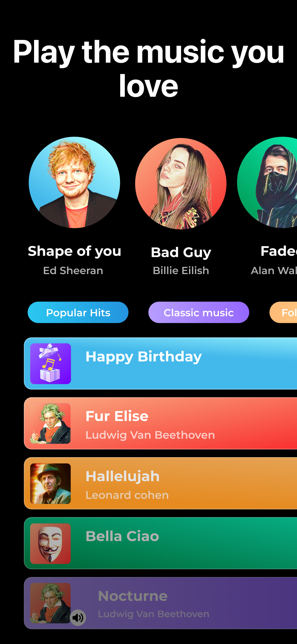Select the partially visible orange Fol tab
Screen dimensions: 297x644
pyautogui.click(x=283, y=312)
